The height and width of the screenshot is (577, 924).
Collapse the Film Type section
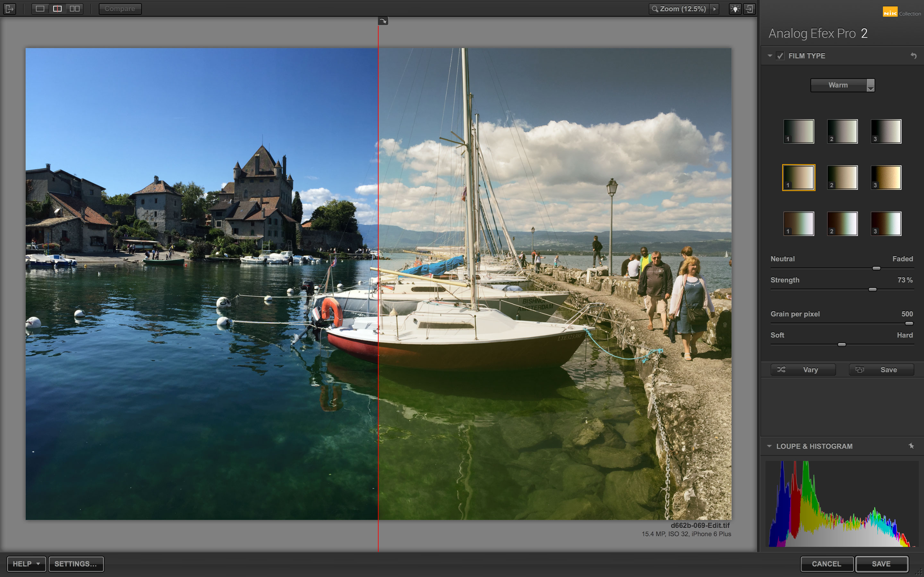770,56
